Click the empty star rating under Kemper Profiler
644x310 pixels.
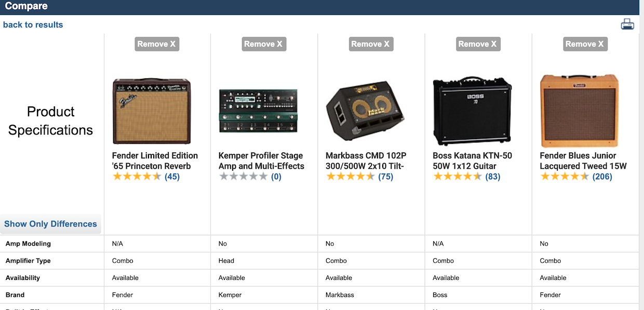[x=244, y=177]
